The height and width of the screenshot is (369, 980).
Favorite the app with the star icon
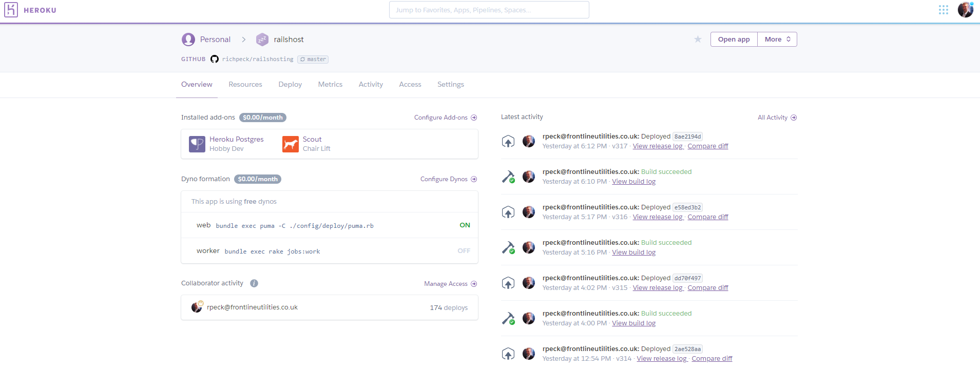coord(698,39)
